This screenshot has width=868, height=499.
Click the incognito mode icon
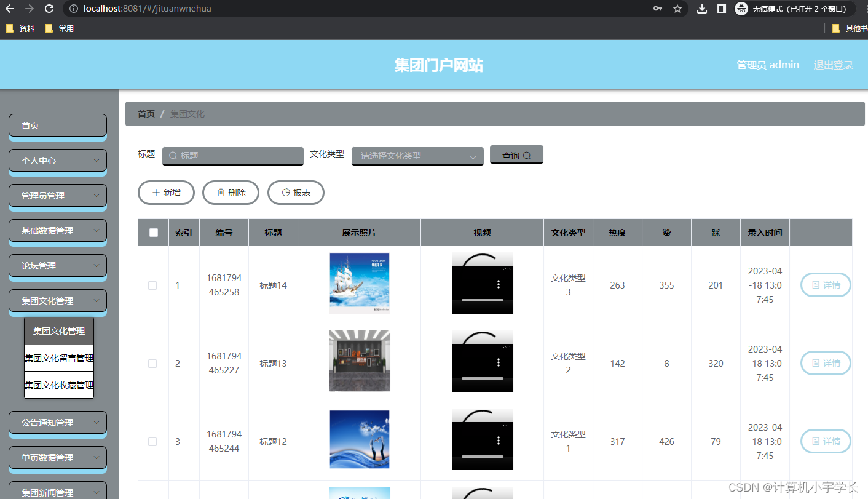741,9
